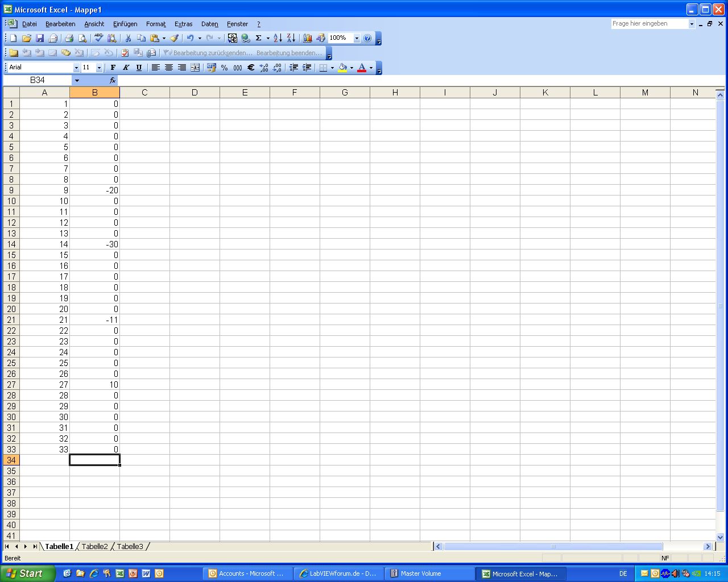This screenshot has height=582, width=728.
Task: Click the horizontal scrollbar thumb
Action: coord(553,547)
